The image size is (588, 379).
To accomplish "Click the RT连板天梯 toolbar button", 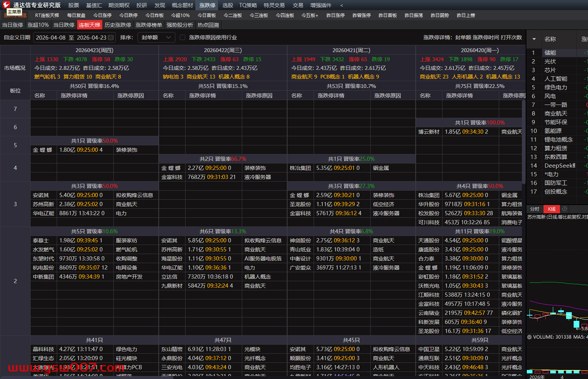I will (47, 15).
